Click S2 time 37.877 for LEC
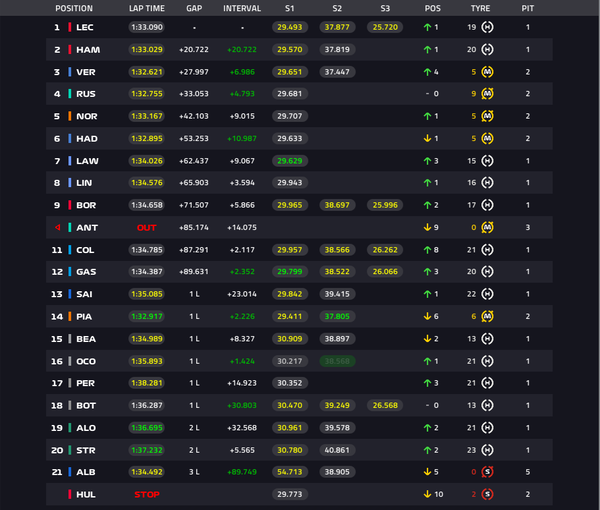600x510 pixels. pos(337,27)
